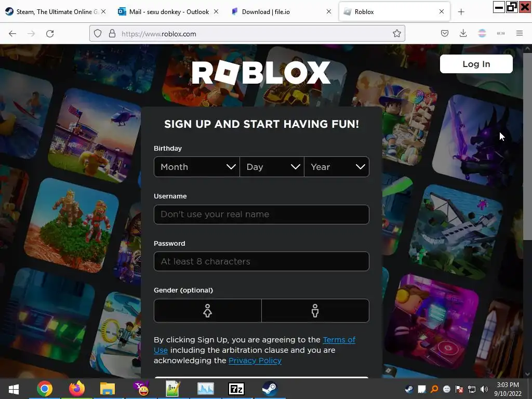Click the orange magnifier tray icon
Image resolution: width=532 pixels, height=399 pixels.
pyautogui.click(x=434, y=389)
